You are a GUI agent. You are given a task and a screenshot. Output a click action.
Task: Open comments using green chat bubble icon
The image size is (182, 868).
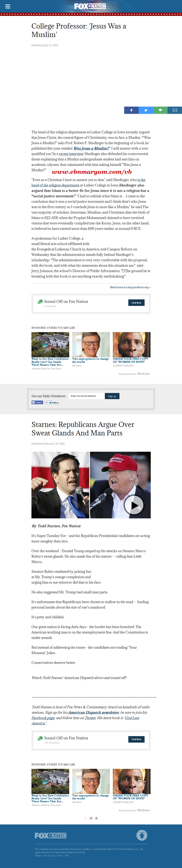coord(160,110)
